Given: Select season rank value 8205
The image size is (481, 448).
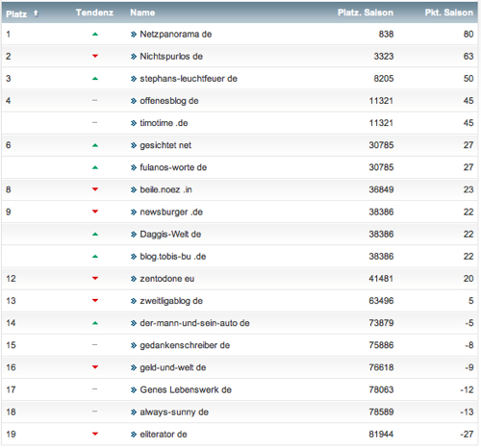Looking at the screenshot, I should (x=384, y=79).
